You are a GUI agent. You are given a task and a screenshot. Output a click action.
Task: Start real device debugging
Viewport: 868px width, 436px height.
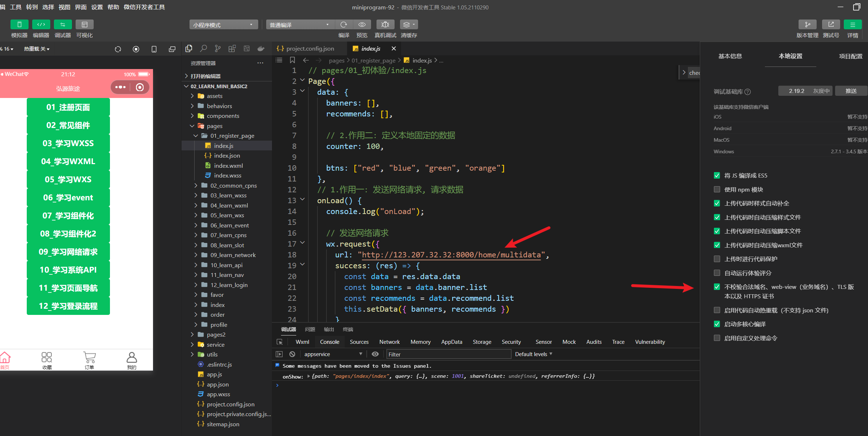point(385,25)
